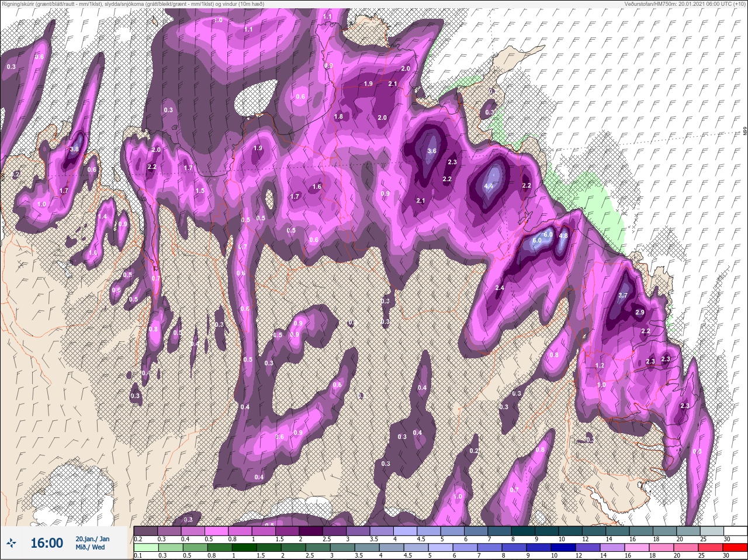Pick the lightest green swatch after 0.1, lower legend row

[x=147, y=548]
